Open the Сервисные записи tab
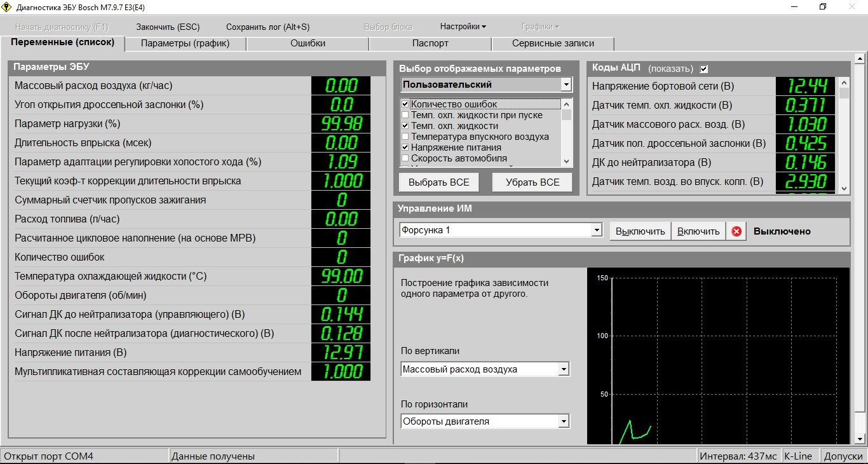 pos(553,43)
